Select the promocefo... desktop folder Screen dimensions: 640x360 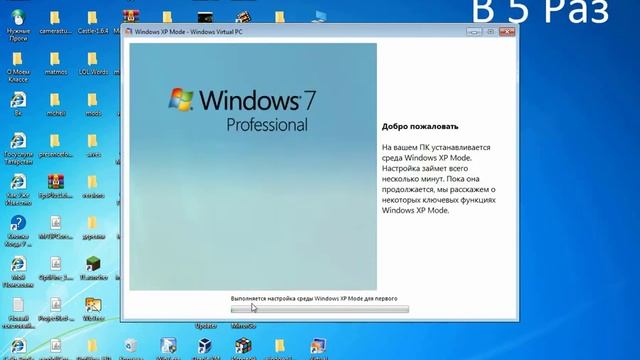click(56, 146)
